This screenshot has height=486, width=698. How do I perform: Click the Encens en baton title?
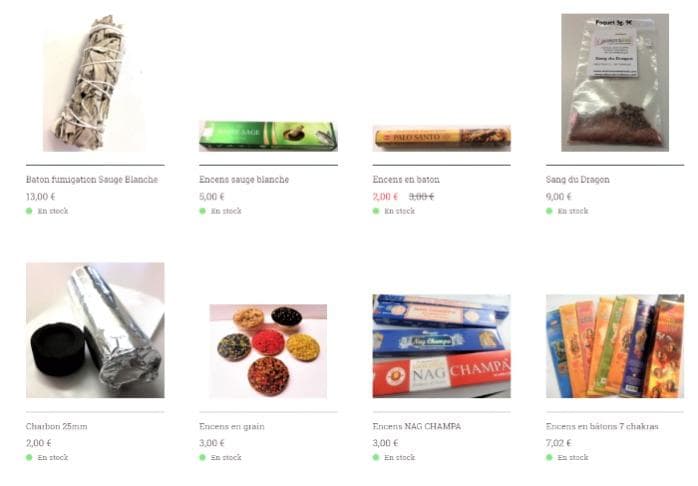(x=406, y=180)
